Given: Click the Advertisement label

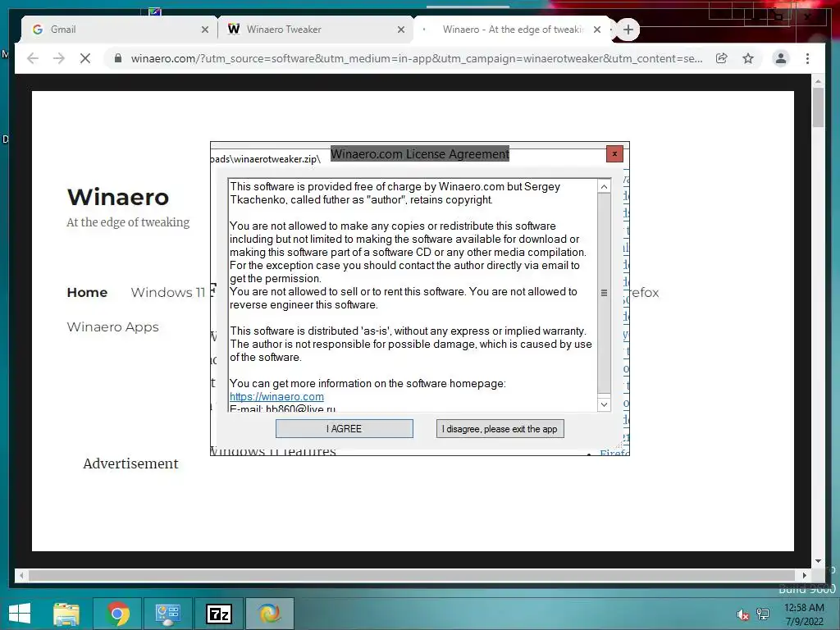Looking at the screenshot, I should click(130, 463).
